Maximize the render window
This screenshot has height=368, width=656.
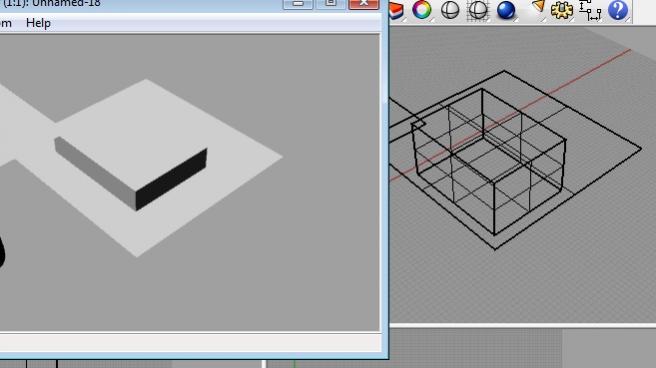(331, 4)
